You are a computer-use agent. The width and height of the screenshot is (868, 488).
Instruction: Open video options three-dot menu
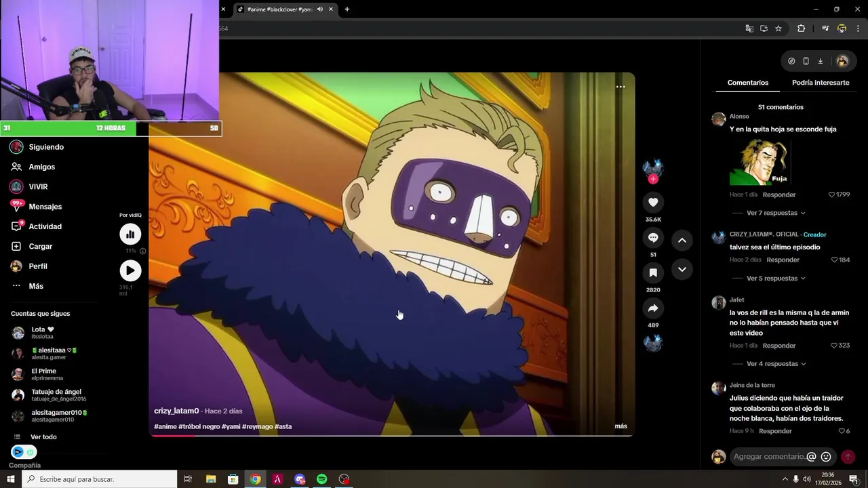620,87
